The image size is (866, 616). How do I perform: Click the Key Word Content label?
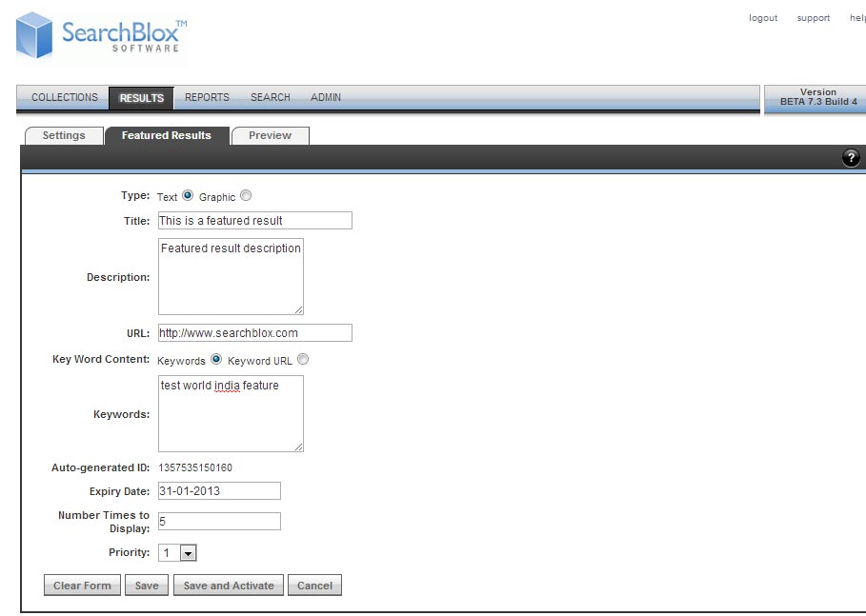pos(101,359)
